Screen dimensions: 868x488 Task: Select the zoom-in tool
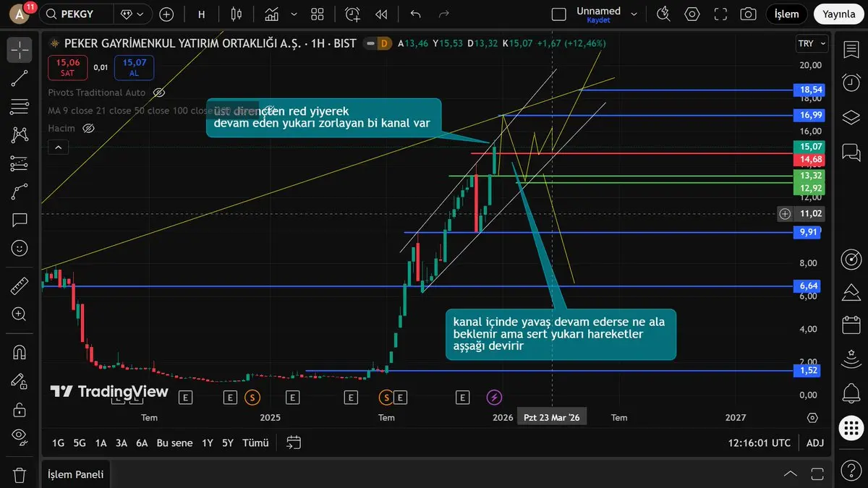(x=20, y=314)
